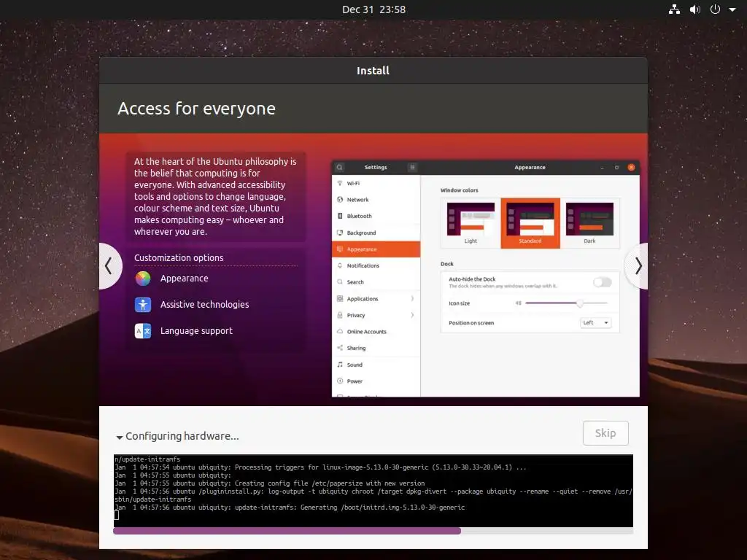This screenshot has width=747, height=560.
Task: Select Wi-Fi in the Settings sidebar
Action: coord(376,183)
